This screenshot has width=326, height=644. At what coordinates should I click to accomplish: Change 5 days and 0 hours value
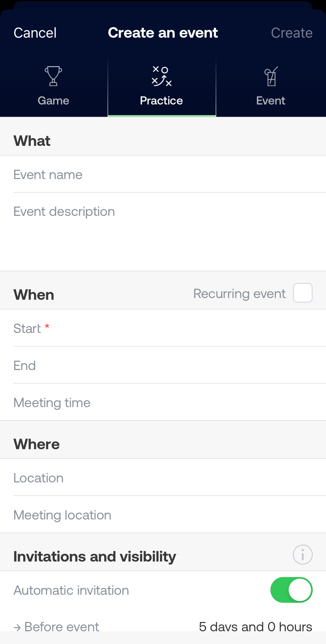pyautogui.click(x=255, y=627)
